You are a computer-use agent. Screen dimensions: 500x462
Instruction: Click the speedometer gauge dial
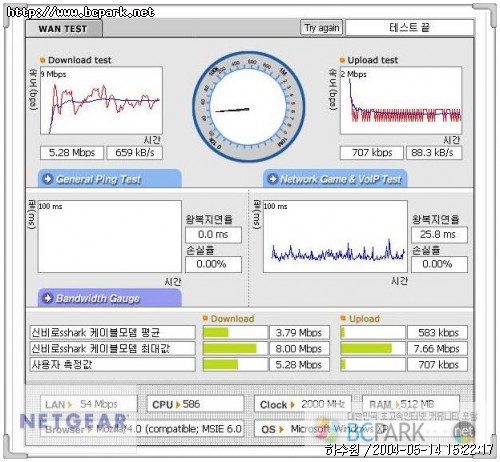click(249, 107)
